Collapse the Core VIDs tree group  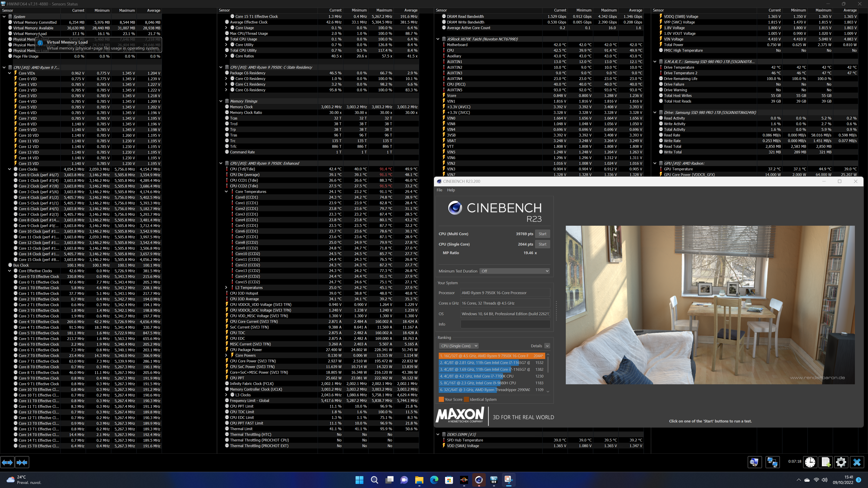[10, 73]
